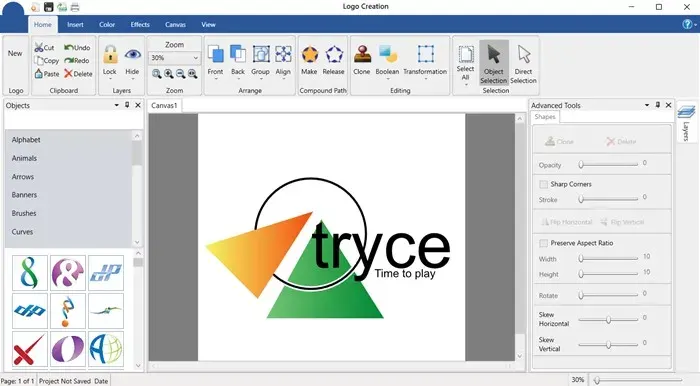
Task: Click the Undo arrow icon
Action: click(69, 47)
